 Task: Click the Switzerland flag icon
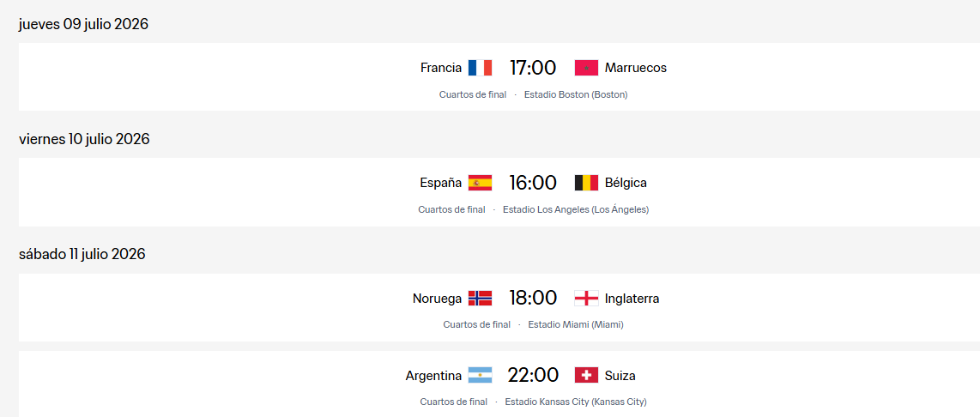[586, 375]
